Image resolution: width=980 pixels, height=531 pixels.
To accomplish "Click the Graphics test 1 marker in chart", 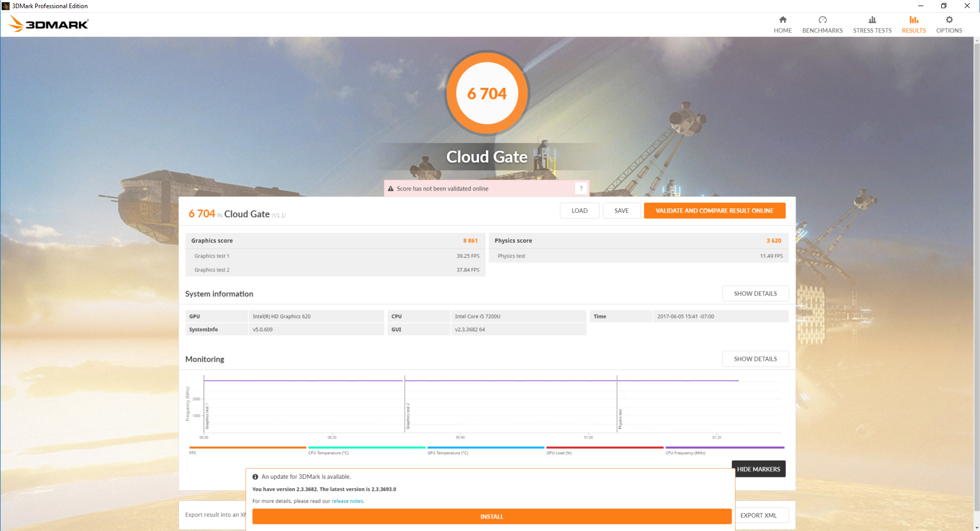I will 207,416.
